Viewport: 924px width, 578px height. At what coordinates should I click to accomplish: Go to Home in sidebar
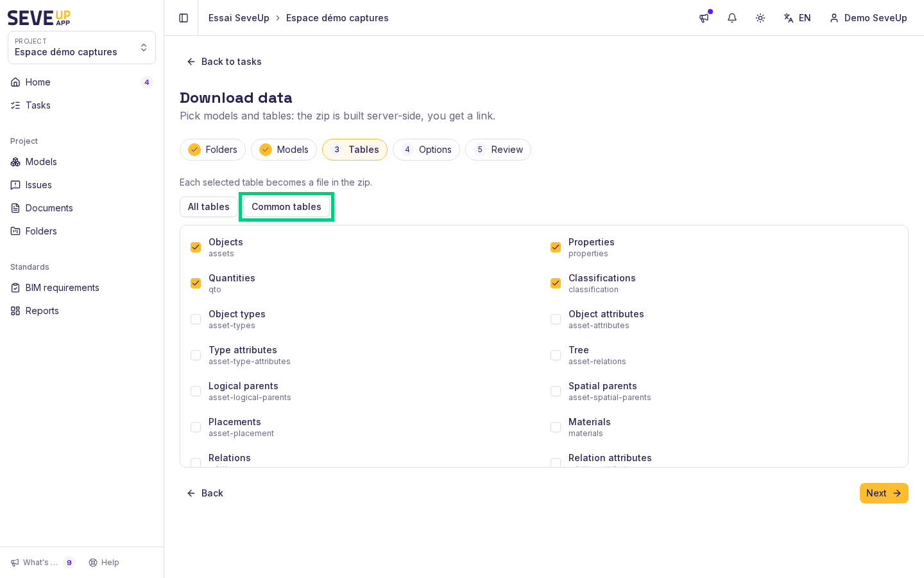click(81, 82)
